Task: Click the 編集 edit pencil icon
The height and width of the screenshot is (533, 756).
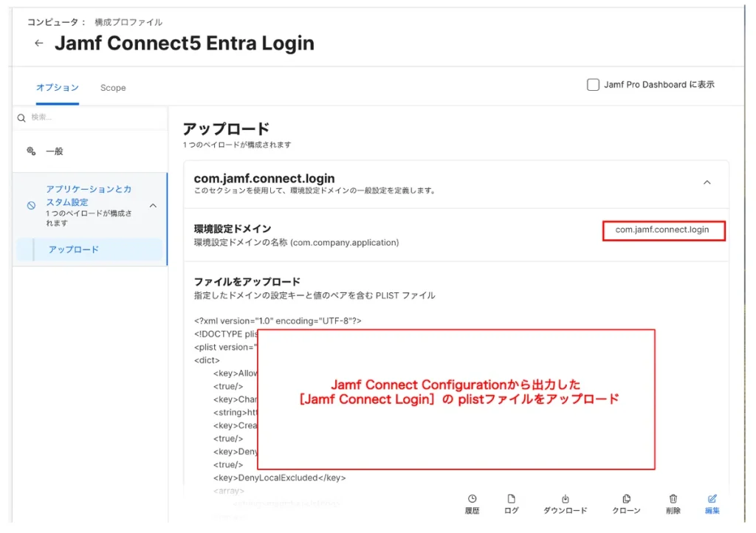Action: pyautogui.click(x=712, y=499)
